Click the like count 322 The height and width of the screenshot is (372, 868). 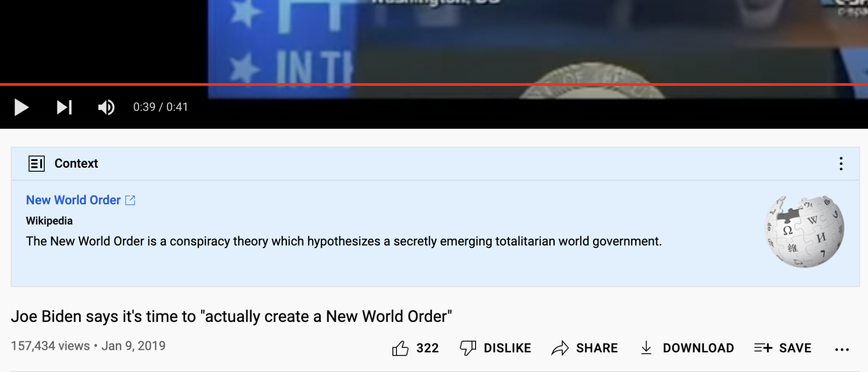tap(427, 348)
